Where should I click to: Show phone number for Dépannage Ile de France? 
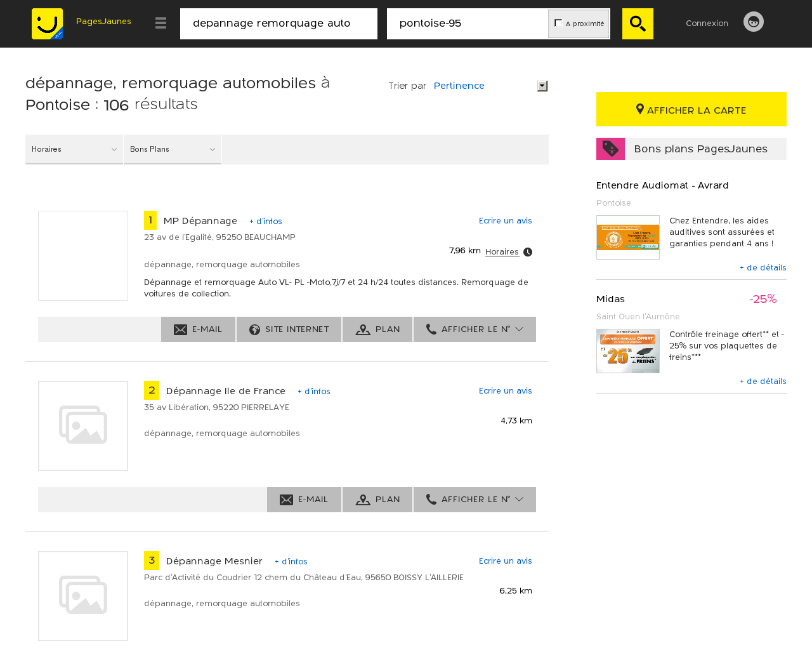pyautogui.click(x=475, y=500)
